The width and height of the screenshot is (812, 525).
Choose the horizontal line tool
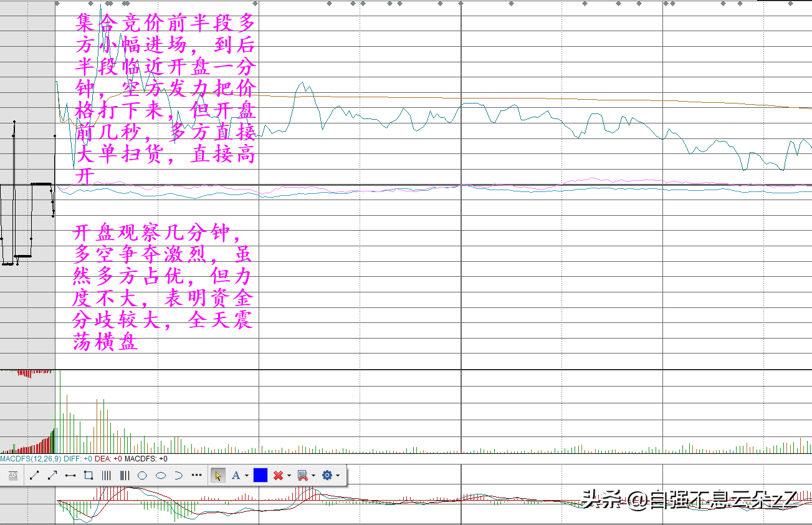[x=70, y=475]
